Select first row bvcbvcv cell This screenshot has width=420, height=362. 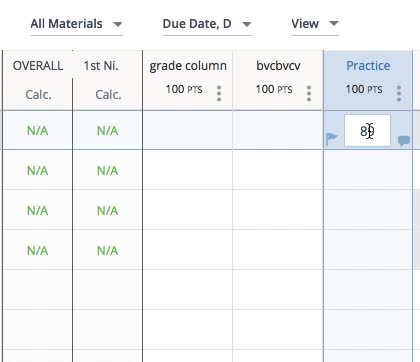click(x=278, y=130)
